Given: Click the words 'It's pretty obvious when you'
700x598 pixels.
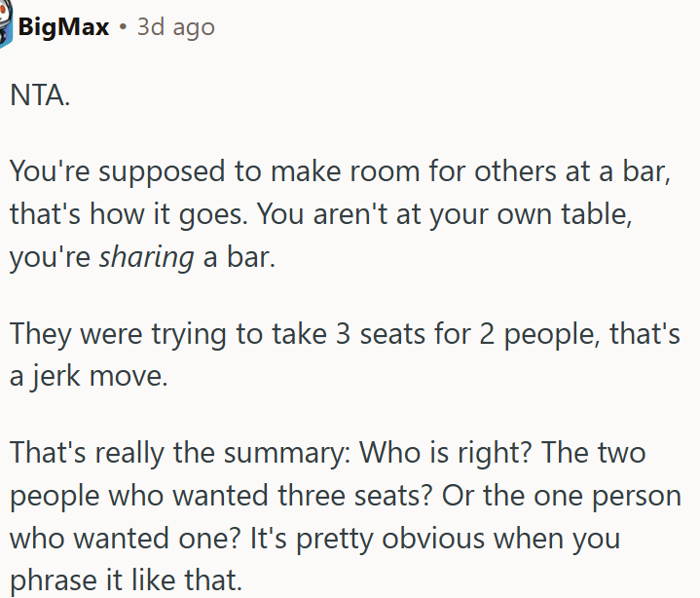Looking at the screenshot, I should pos(436,539).
